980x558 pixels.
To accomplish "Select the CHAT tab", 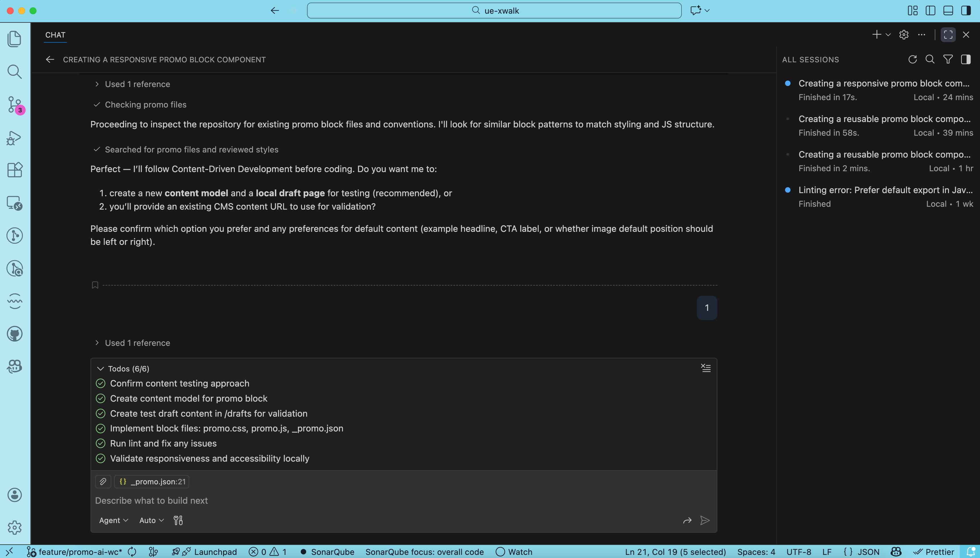I will click(55, 35).
